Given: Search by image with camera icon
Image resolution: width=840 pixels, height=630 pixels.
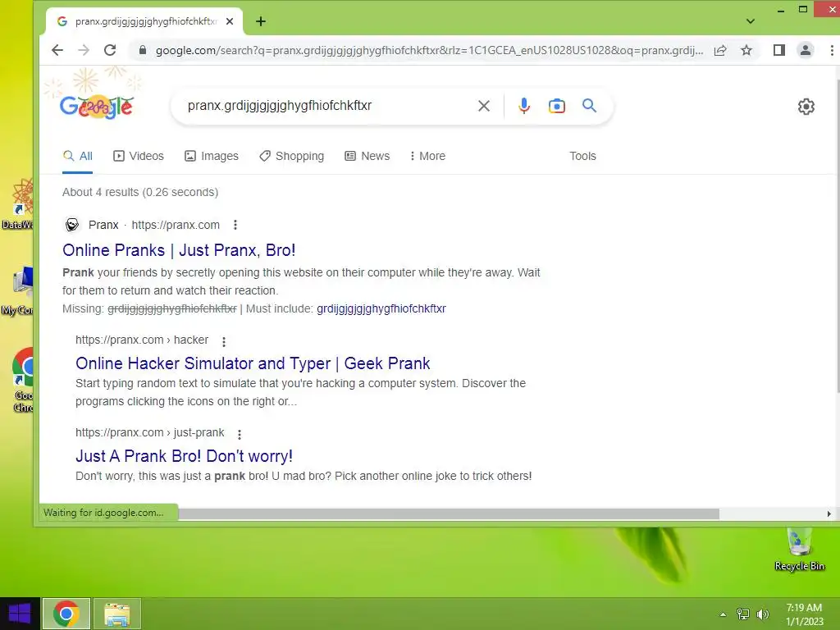Looking at the screenshot, I should (557, 106).
